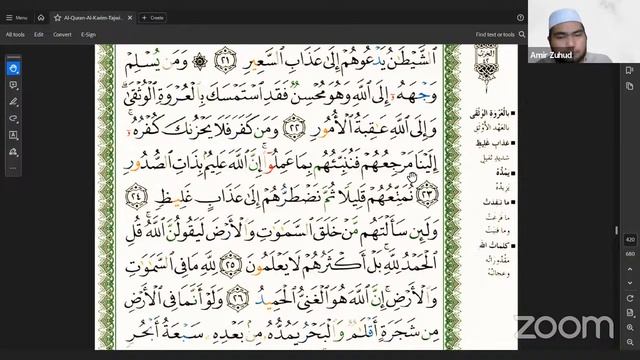
Task: Open the help question-mark icon
Action: 520,18
